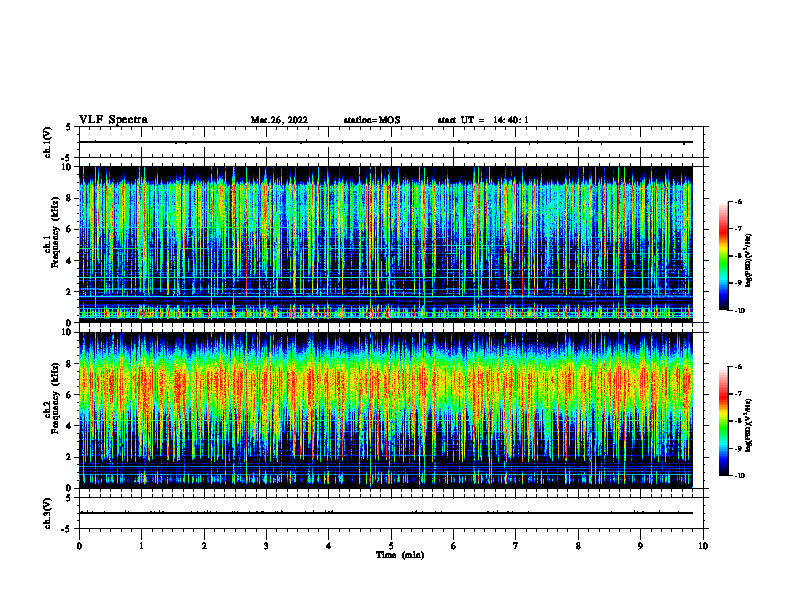Click inside the ch.2 spectrogram panel

385,410
